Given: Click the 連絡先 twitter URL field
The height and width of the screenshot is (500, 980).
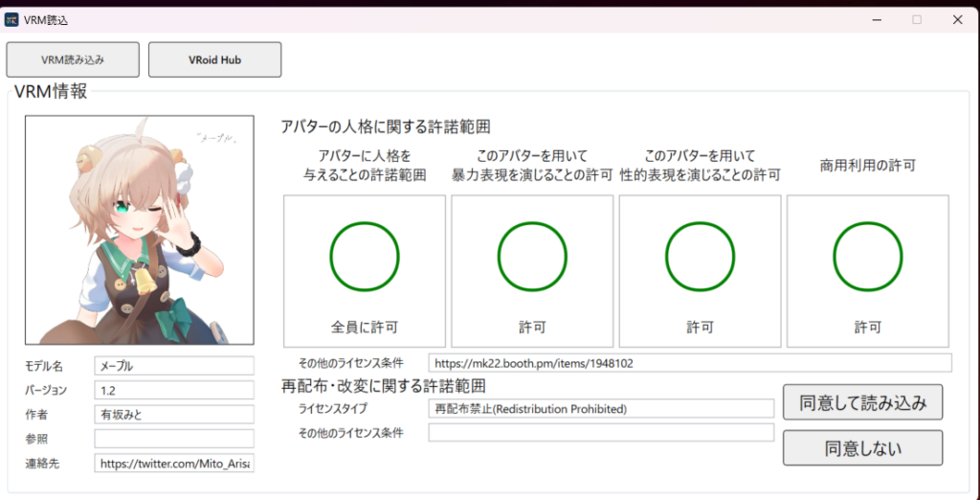Looking at the screenshot, I should [x=174, y=463].
